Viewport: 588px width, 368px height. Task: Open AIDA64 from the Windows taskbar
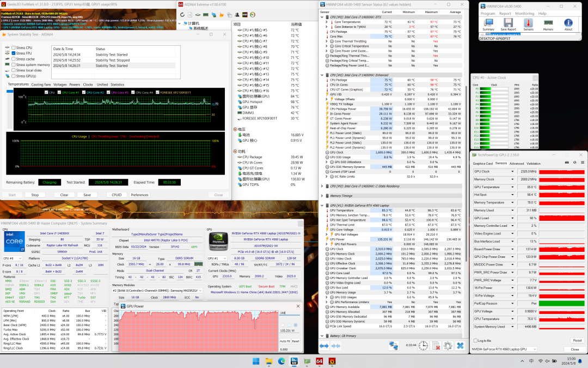(320, 361)
